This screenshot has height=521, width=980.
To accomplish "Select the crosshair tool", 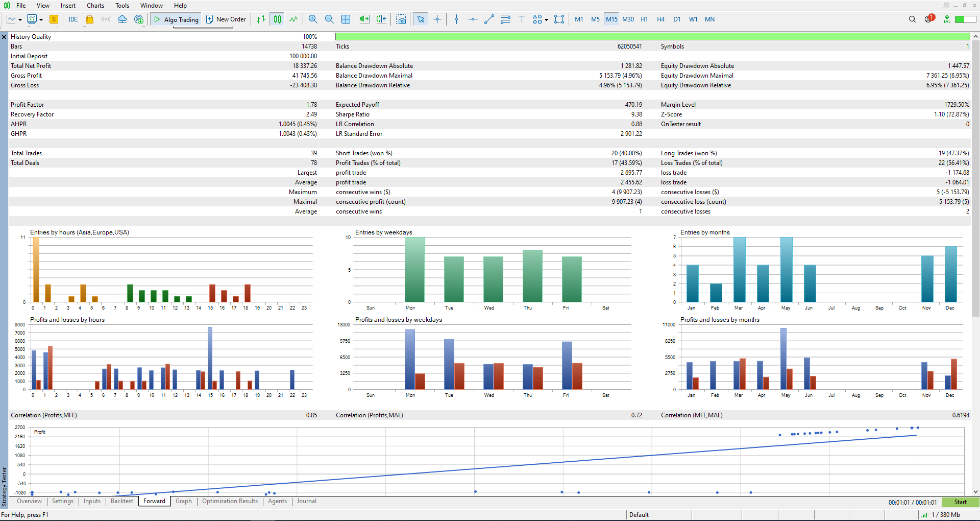I will click(437, 19).
